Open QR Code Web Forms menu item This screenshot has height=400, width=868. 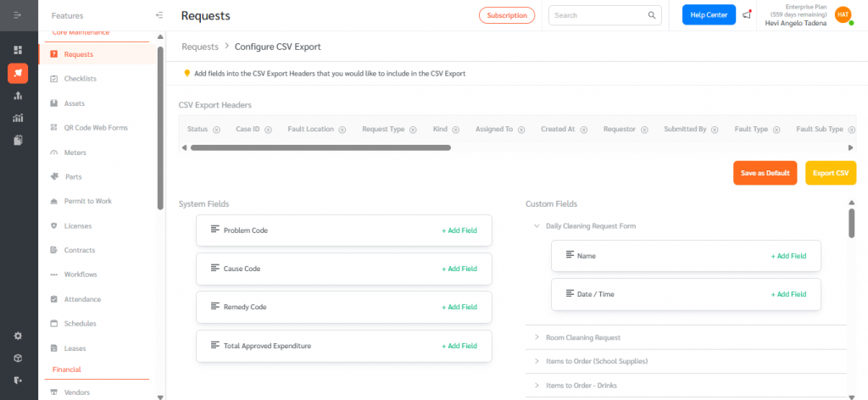point(96,128)
